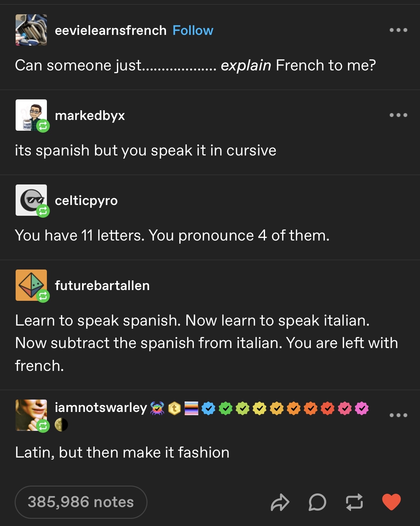The height and width of the screenshot is (526, 420).
Task: Open eevielearnsfrench avatar
Action: tap(31, 30)
